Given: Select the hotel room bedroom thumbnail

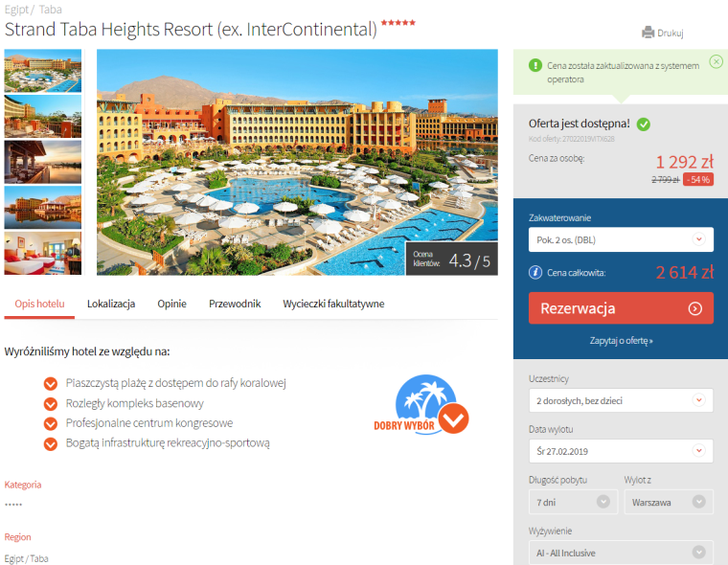Looking at the screenshot, I should pyautogui.click(x=43, y=253).
